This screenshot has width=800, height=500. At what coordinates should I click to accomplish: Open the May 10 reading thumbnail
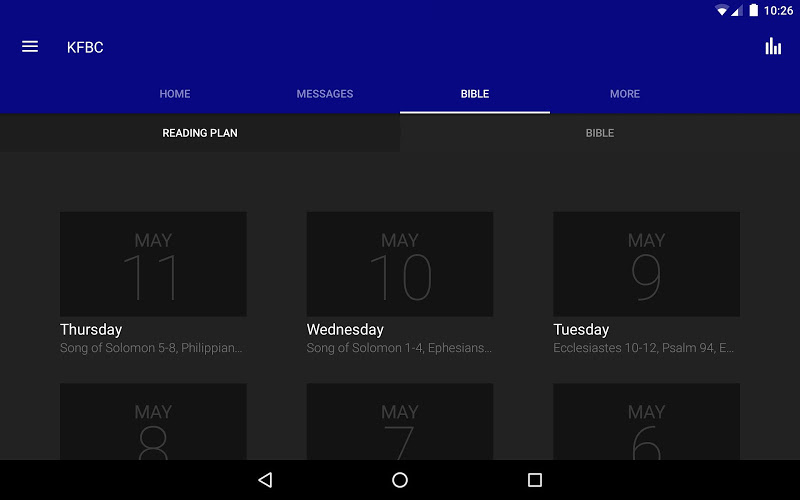pos(400,264)
